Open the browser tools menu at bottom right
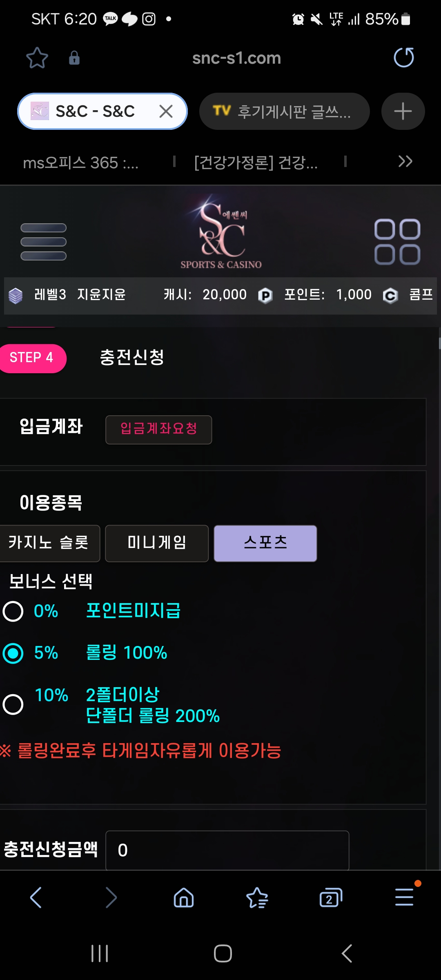 (404, 897)
